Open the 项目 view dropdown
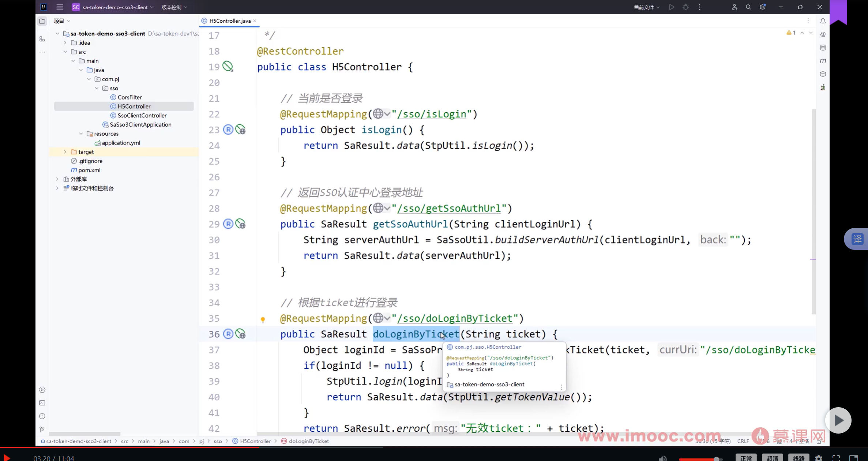Viewport: 868px width, 461px height. click(62, 21)
